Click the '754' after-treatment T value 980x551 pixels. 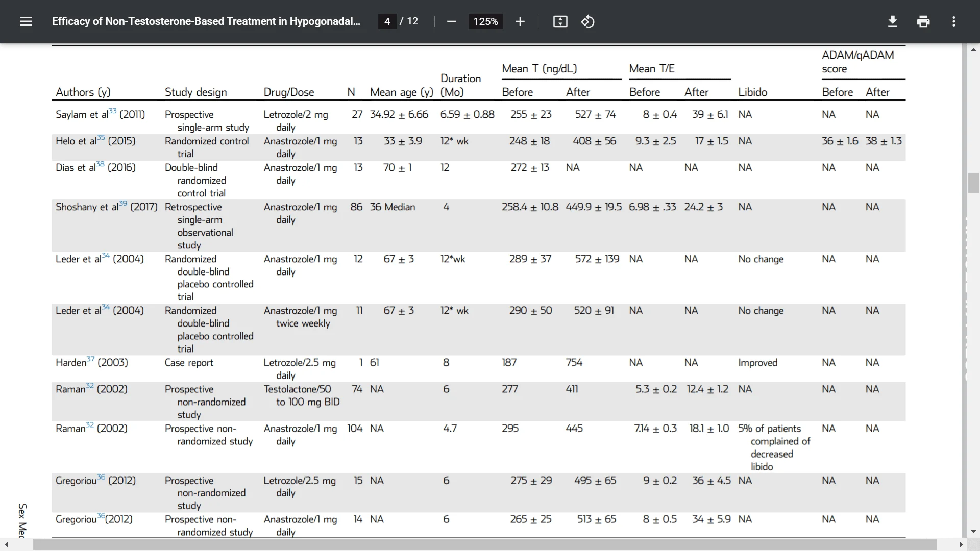point(574,363)
